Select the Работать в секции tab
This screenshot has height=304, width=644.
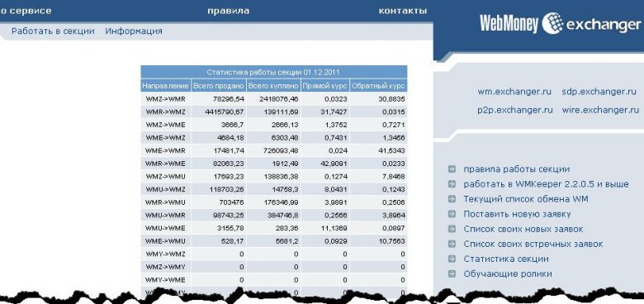53,31
